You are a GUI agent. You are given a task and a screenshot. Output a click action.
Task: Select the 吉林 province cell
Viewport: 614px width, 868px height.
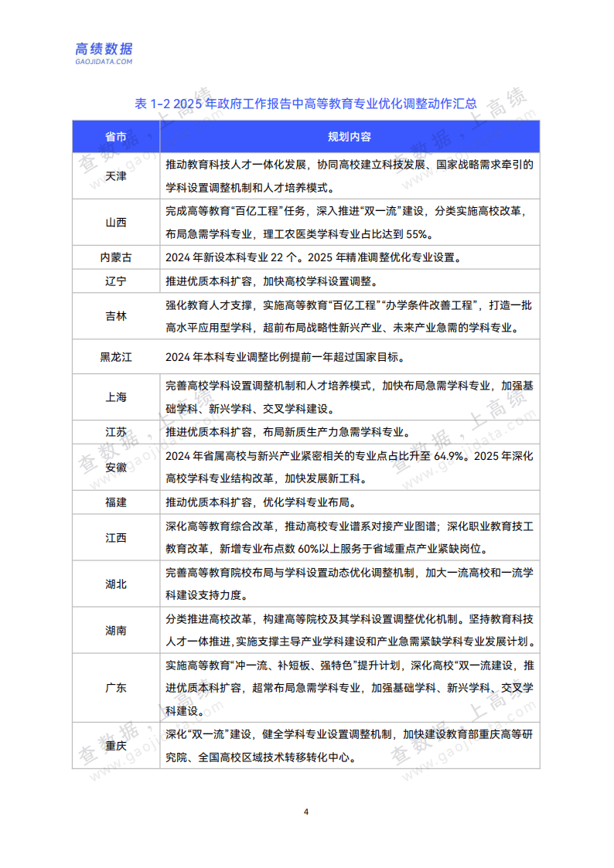click(x=116, y=316)
